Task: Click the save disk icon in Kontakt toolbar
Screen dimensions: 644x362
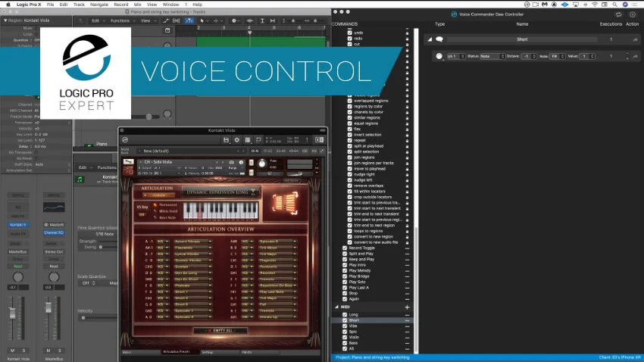Action: tap(226, 140)
